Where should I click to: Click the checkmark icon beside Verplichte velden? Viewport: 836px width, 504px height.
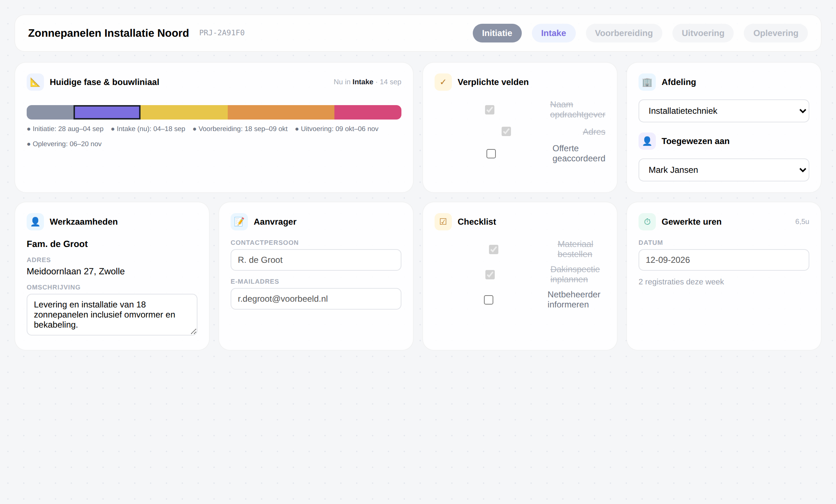(443, 82)
